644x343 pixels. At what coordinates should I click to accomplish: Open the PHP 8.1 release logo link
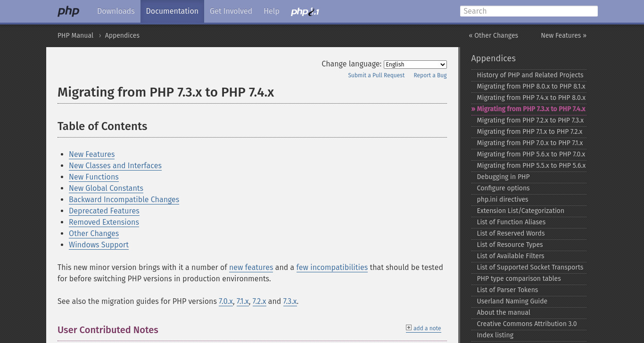tap(305, 11)
